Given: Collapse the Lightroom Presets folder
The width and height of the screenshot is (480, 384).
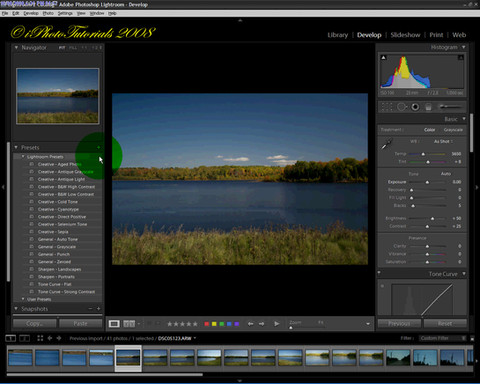Looking at the screenshot, I should tap(23, 156).
